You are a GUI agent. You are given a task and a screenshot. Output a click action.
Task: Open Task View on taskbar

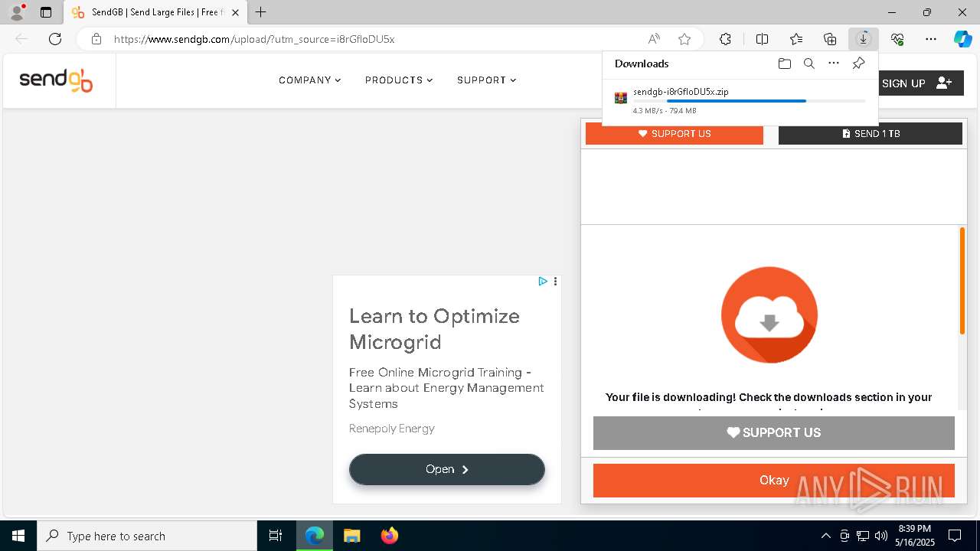pyautogui.click(x=276, y=536)
